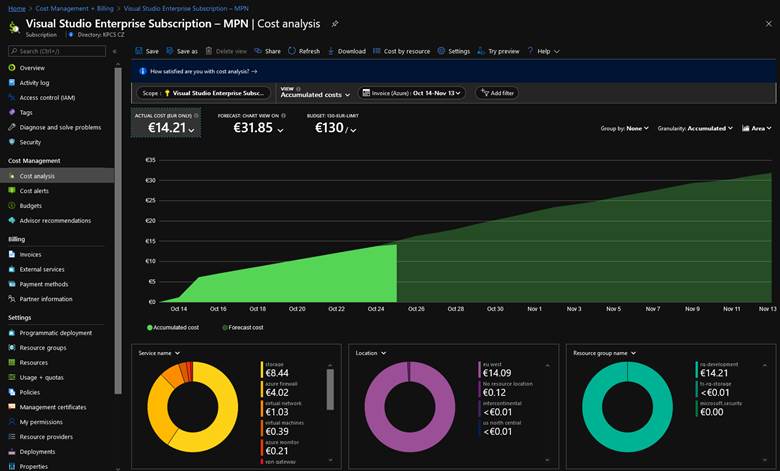
Task: Open the Granularity Accumulated dropdown
Action: click(695, 128)
